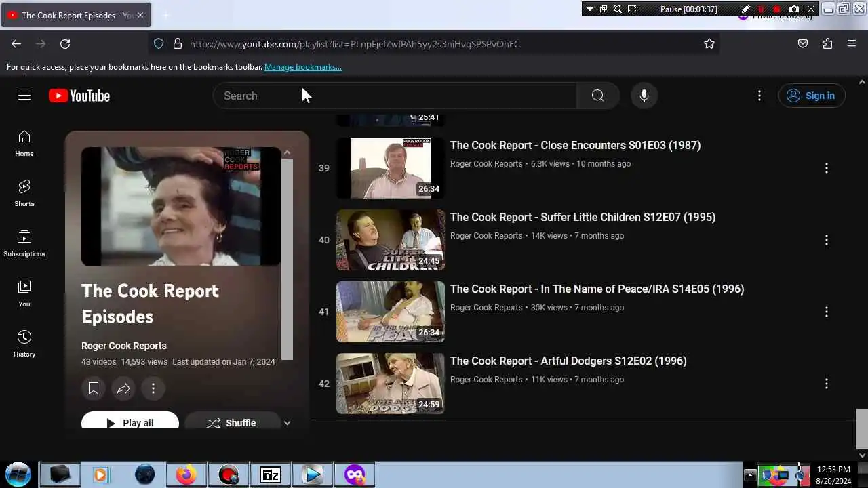Click the Sign in button
Viewport: 868px width, 488px height.
812,96
